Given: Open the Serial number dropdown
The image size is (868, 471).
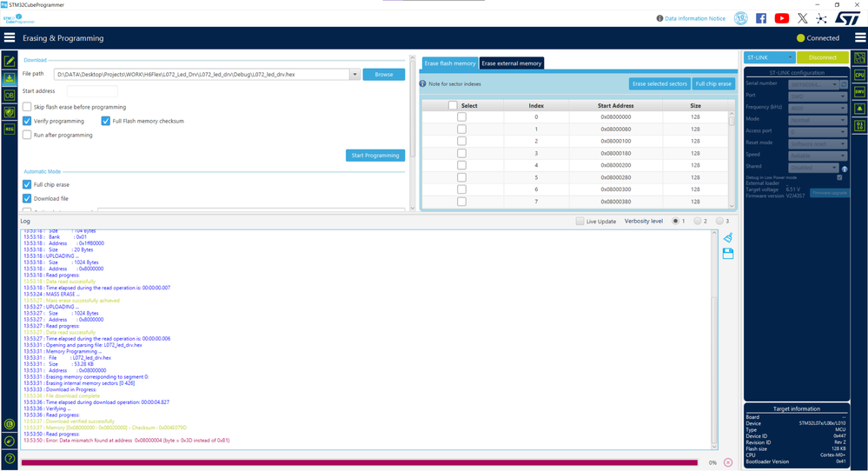Looking at the screenshot, I should (813, 84).
